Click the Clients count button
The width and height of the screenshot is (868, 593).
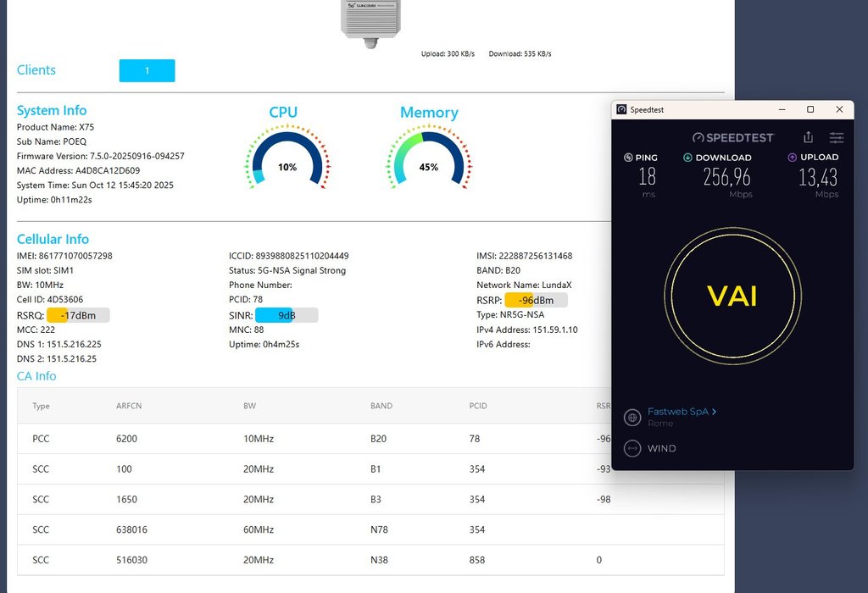(147, 70)
